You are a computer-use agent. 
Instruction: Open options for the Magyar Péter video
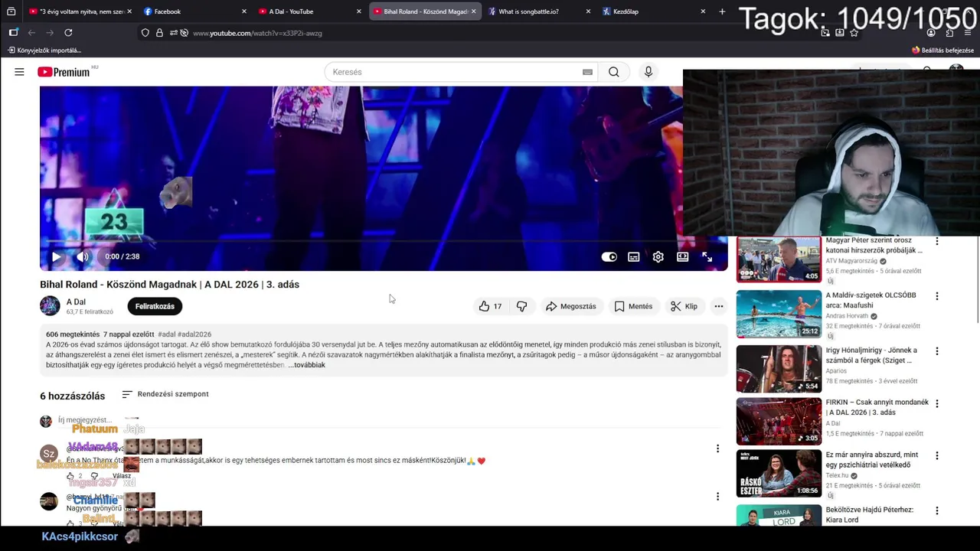[x=936, y=241]
